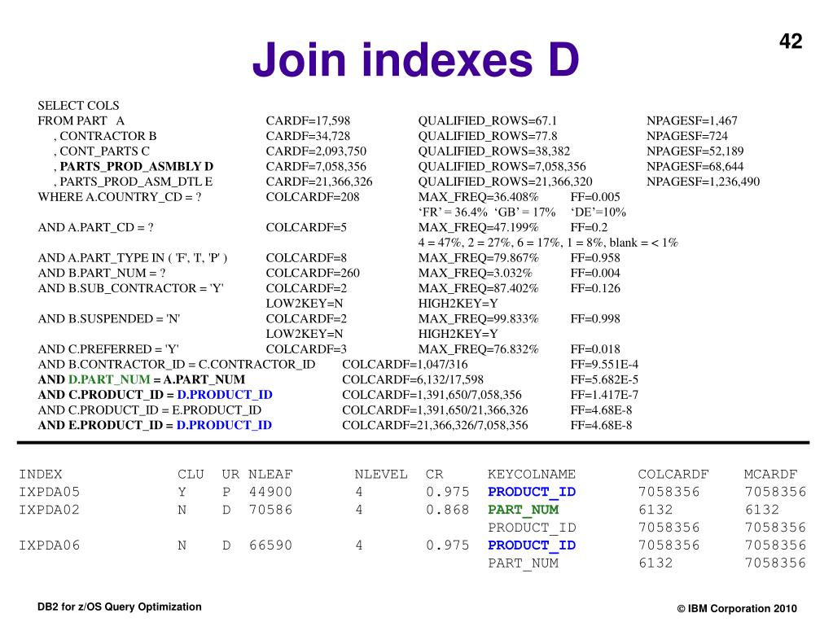Click 'NPAGESF=1,467' value

pos(691,120)
